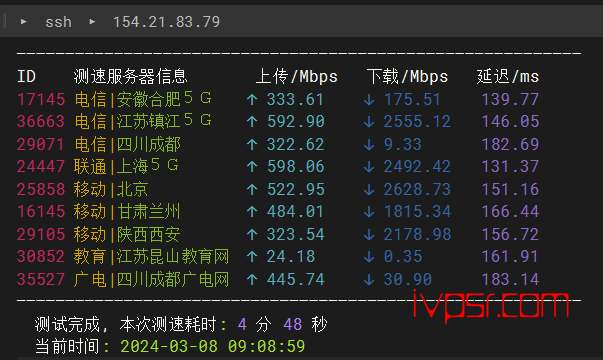Select server ID 36663
603x360 pixels.
[x=41, y=121]
